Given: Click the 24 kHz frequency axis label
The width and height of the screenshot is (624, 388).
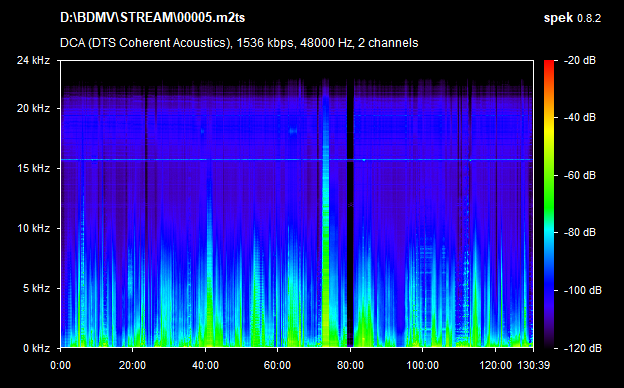Looking at the screenshot, I should click(x=33, y=60).
